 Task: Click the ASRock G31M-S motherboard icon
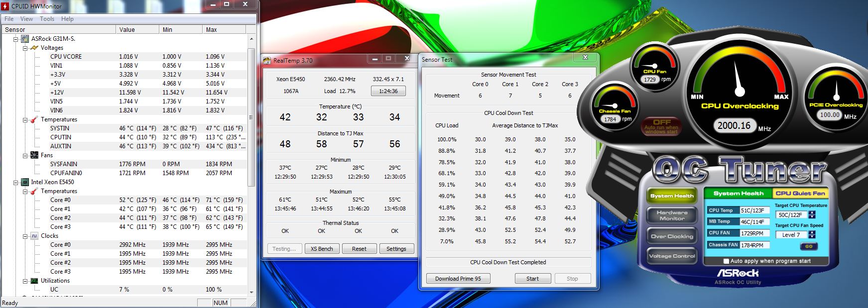24,38
